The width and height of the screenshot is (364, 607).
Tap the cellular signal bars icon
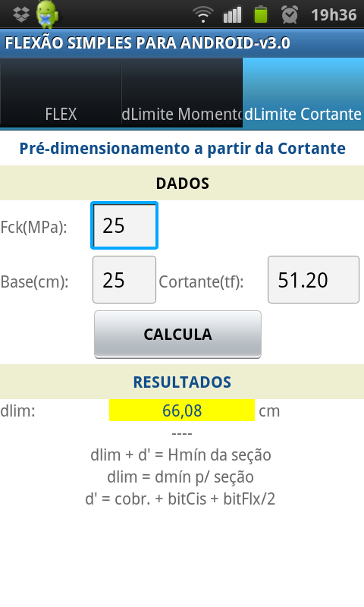(x=233, y=14)
